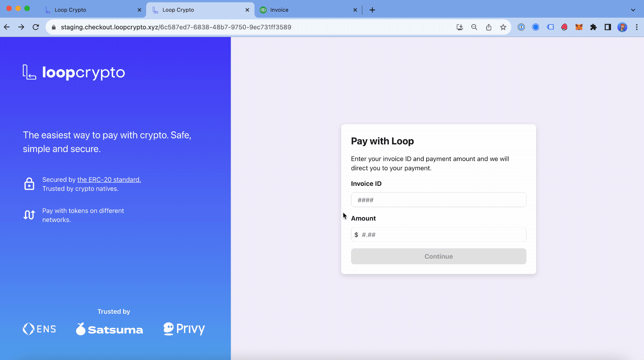Viewport: 644px width, 360px height.
Task: Share this page via the share icon
Action: (489, 27)
